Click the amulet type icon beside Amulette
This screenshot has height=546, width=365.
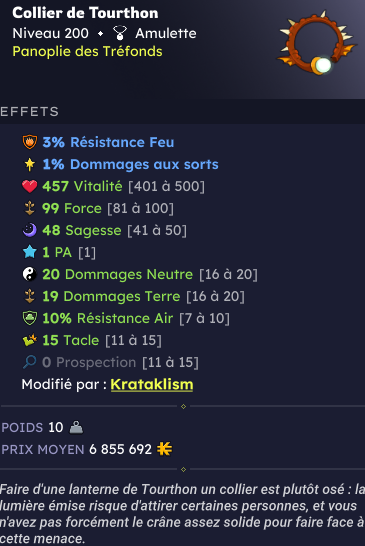pos(120,33)
